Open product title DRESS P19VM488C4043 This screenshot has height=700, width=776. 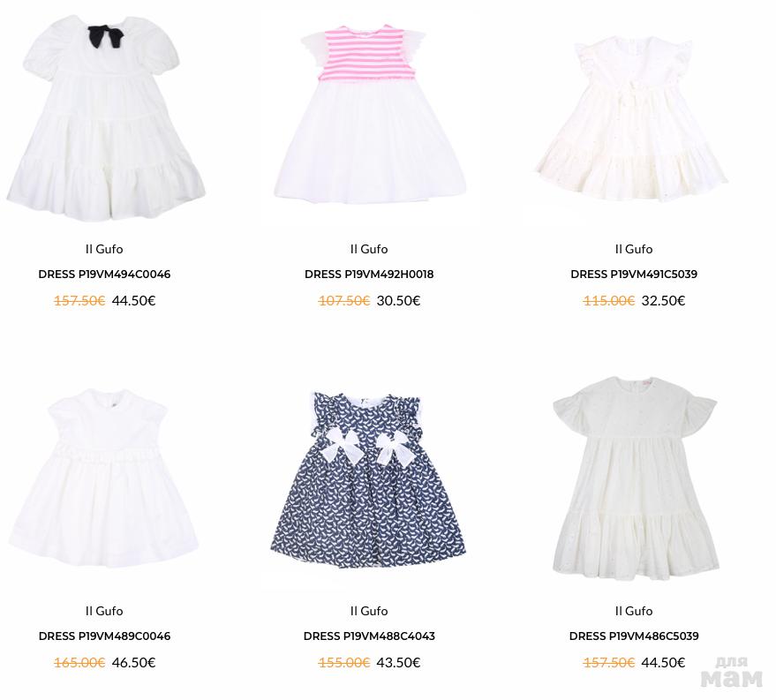369,636
